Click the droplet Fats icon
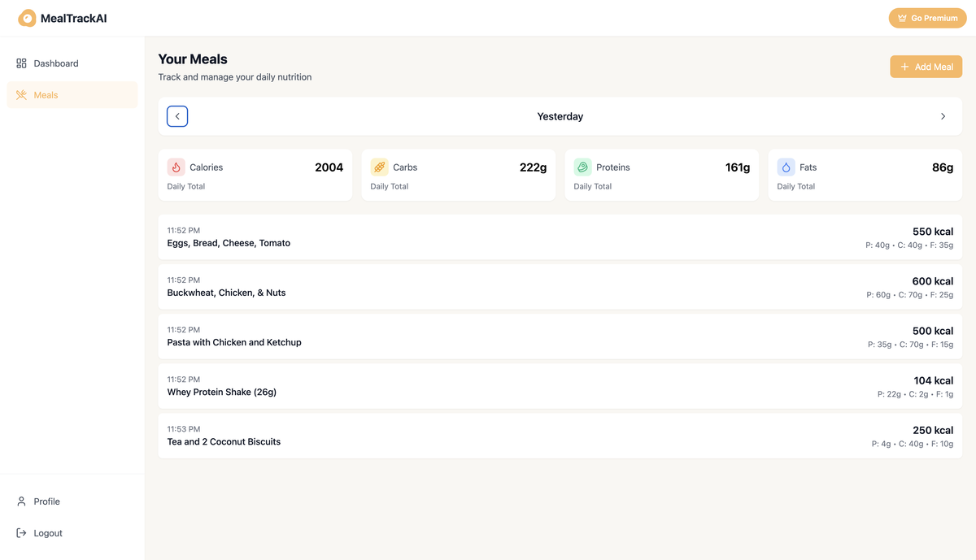Screen dimensions: 976x560 786,167
